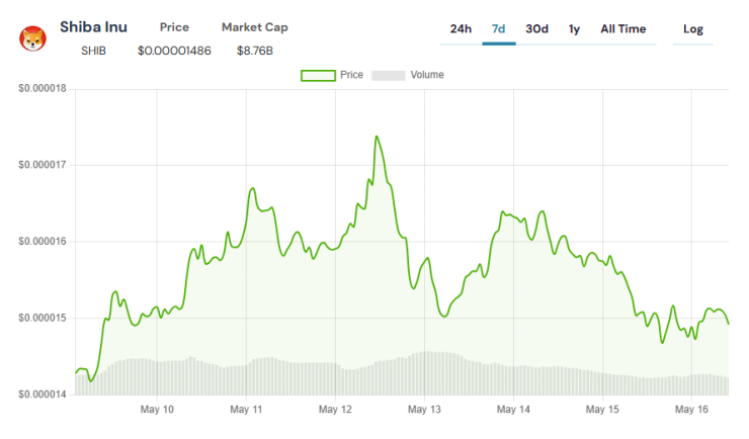749x439 pixels.
Task: Click the $0.000017 y-axis label
Action: pyautogui.click(x=43, y=165)
